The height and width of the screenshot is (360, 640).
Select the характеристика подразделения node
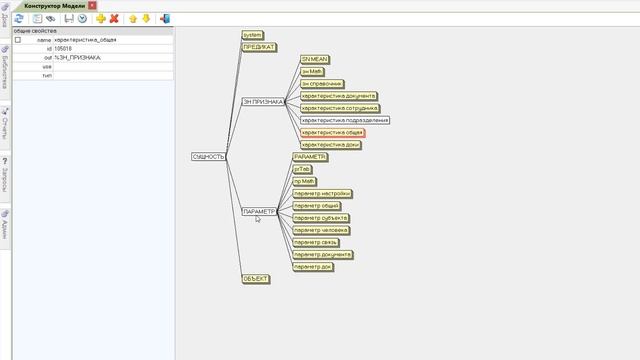point(345,120)
